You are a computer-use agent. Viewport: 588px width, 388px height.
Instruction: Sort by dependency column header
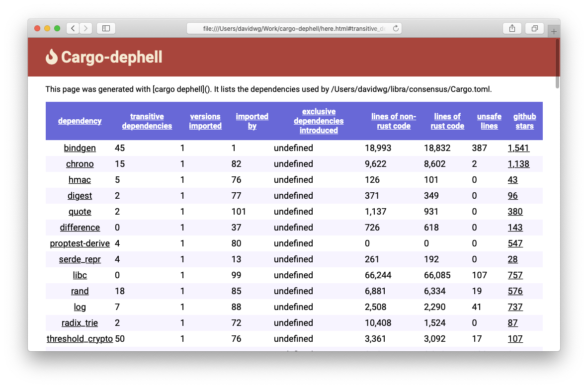pyautogui.click(x=80, y=121)
